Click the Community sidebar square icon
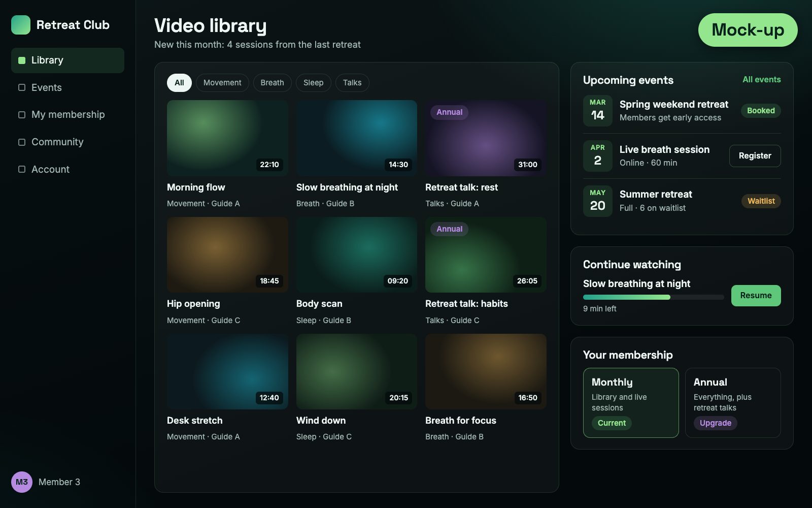 tap(22, 142)
